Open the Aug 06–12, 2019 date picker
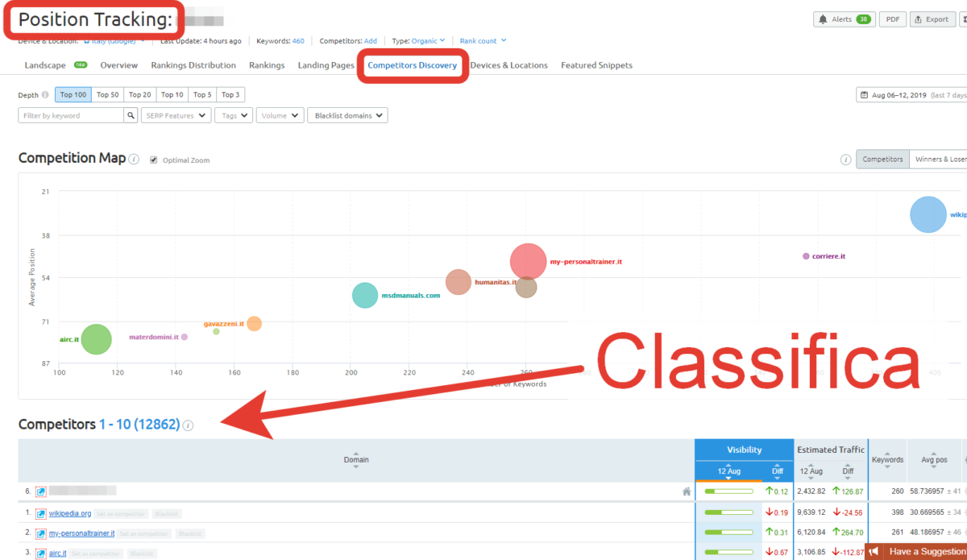 point(911,95)
